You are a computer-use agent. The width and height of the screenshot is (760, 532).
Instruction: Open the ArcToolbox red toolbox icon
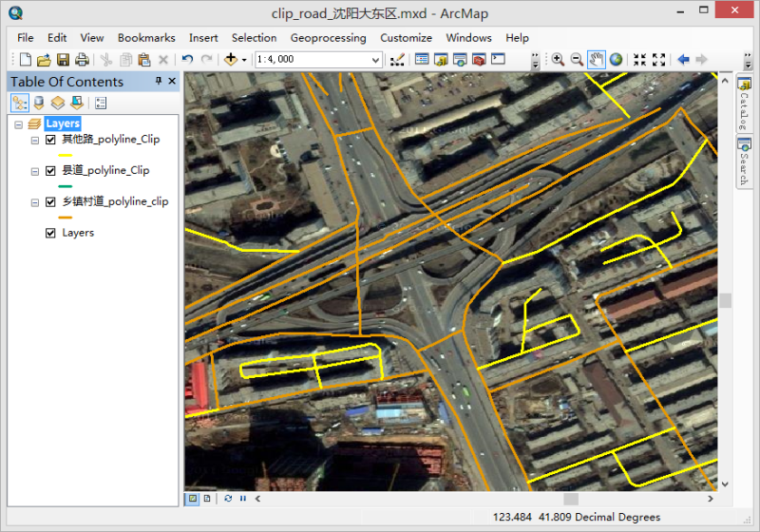coord(479,60)
